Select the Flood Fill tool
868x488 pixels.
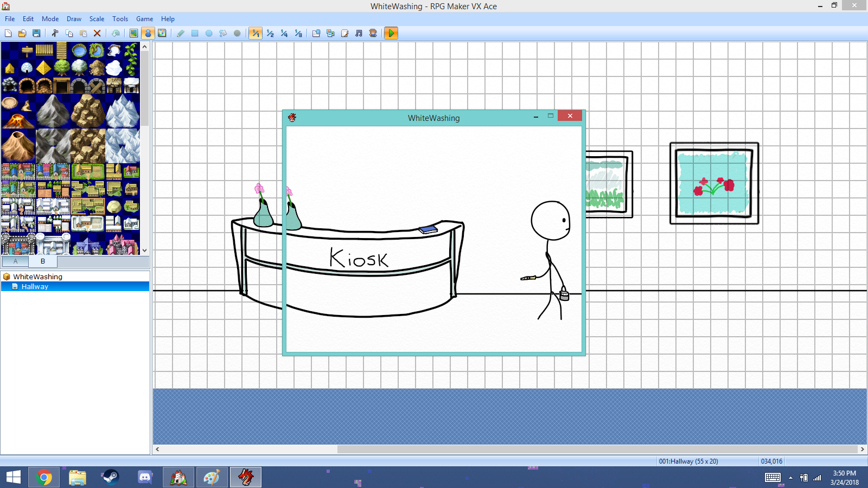[x=223, y=33]
